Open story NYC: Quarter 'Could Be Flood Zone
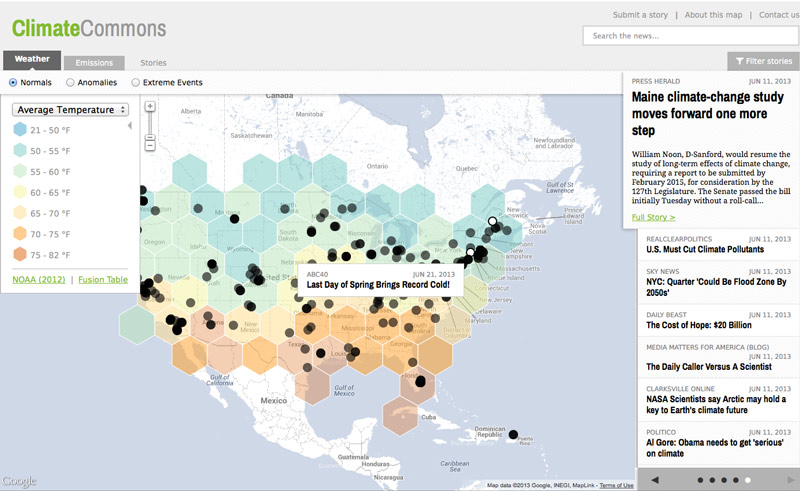This screenshot has width=800, height=491. tap(716, 287)
